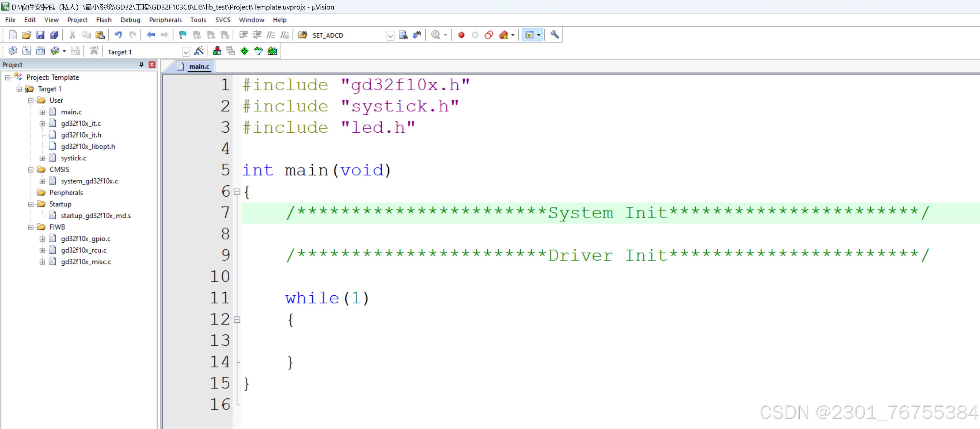
Task: Kill all breakpoints in program
Action: pos(503,35)
